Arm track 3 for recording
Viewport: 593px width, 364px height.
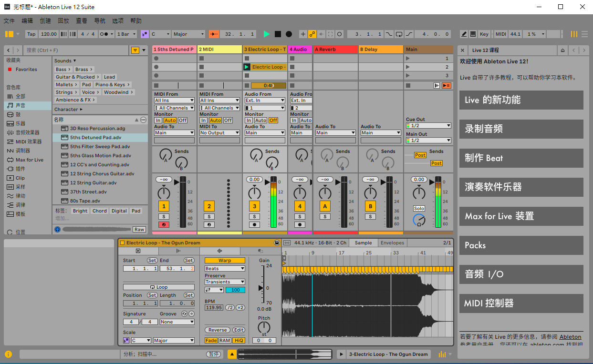[254, 224]
